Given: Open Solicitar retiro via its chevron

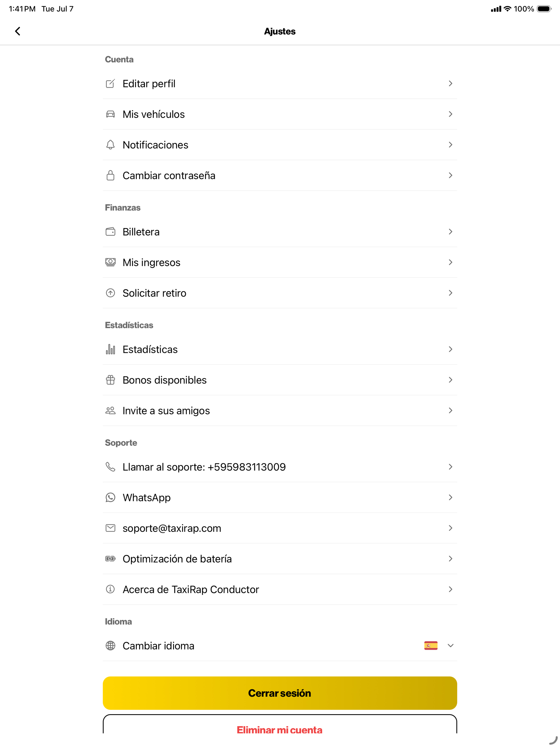Looking at the screenshot, I should [x=450, y=293].
